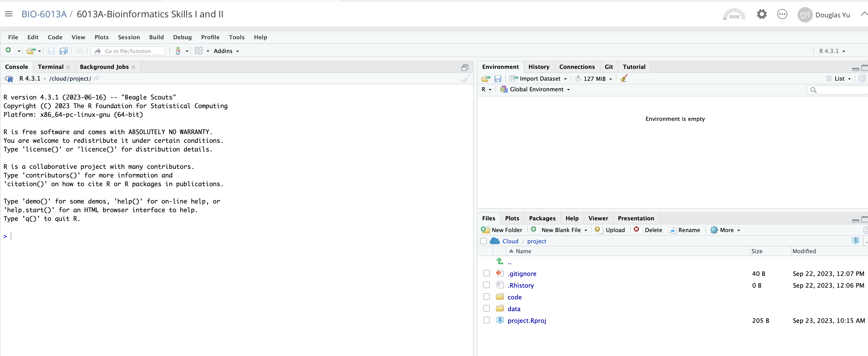The height and width of the screenshot is (356, 868).
Task: Click the Environment search box
Action: coord(837,90)
